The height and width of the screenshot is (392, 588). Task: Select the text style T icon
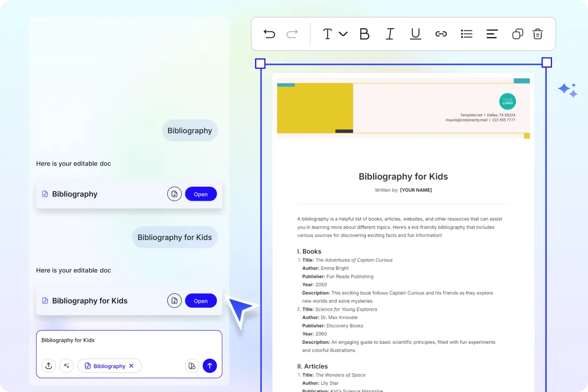pyautogui.click(x=327, y=34)
